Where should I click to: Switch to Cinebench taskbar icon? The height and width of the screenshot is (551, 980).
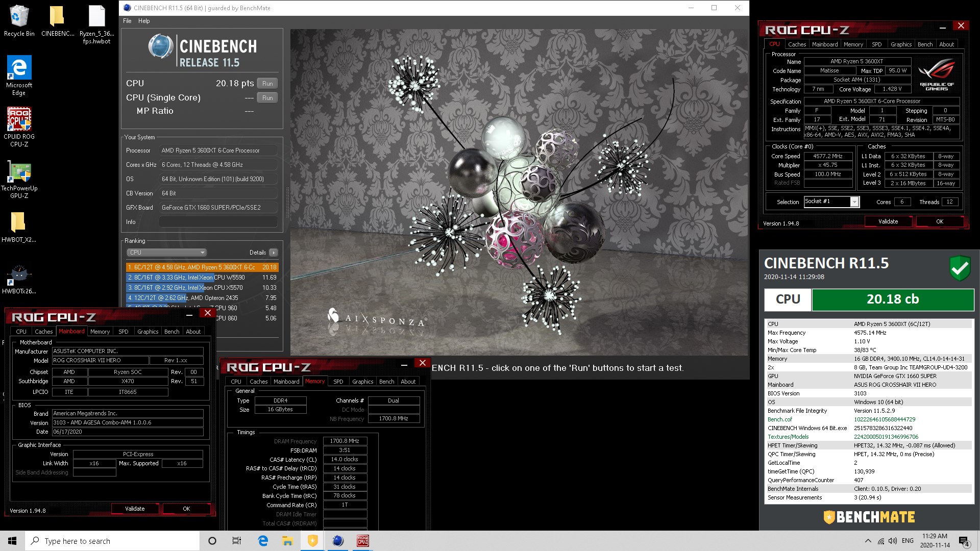coord(337,541)
